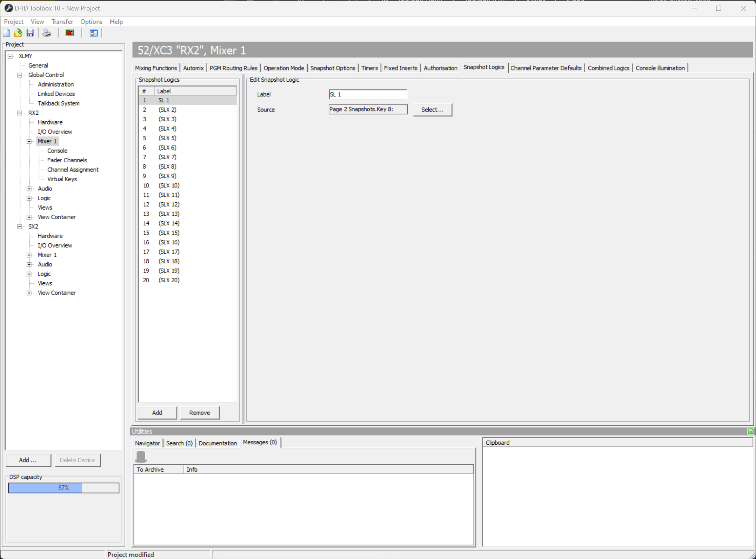
Task: Click the green icon on Utilities title bar
Action: click(x=750, y=431)
